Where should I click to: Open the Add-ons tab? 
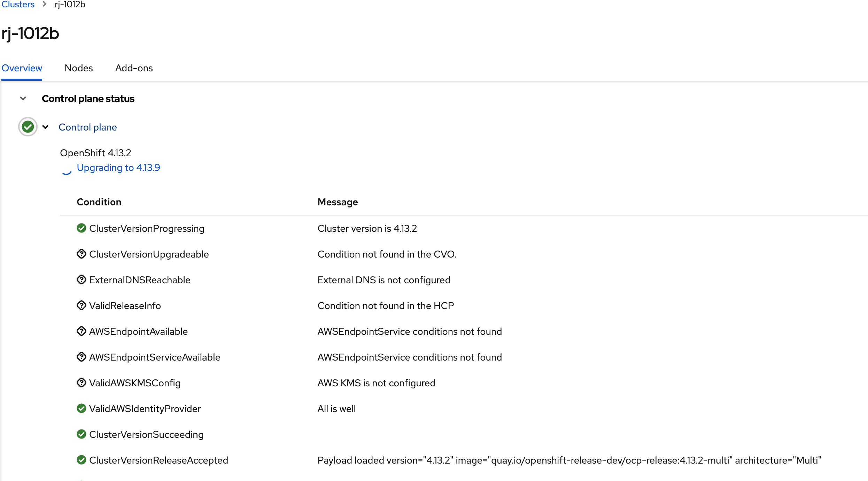pos(134,68)
